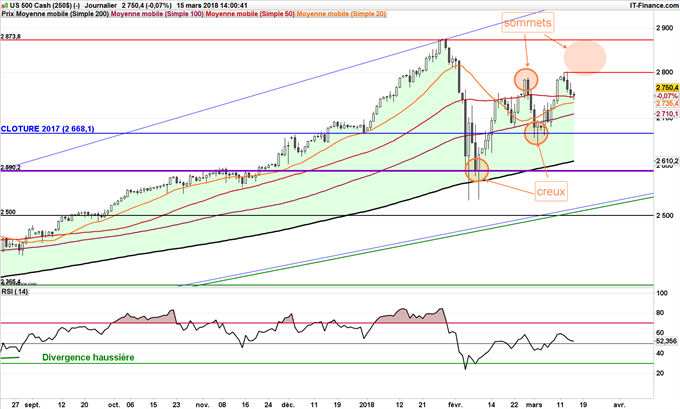The height and width of the screenshot is (409, 680).
Task: Click the -0,07% change tag on price axis
Action: click(x=667, y=95)
